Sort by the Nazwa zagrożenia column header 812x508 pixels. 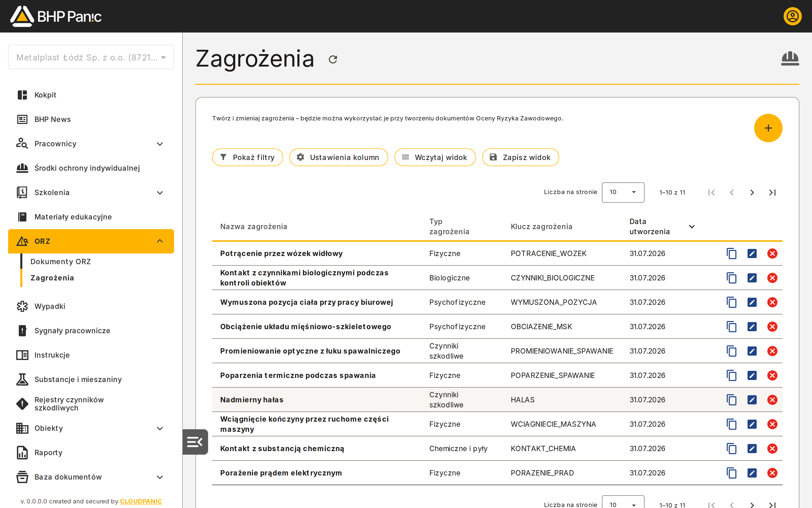coord(254,227)
